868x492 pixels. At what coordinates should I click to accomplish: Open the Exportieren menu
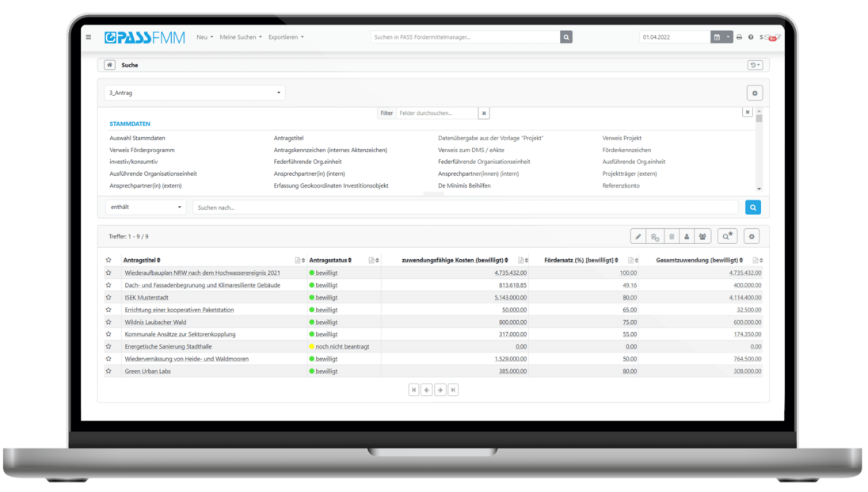285,37
